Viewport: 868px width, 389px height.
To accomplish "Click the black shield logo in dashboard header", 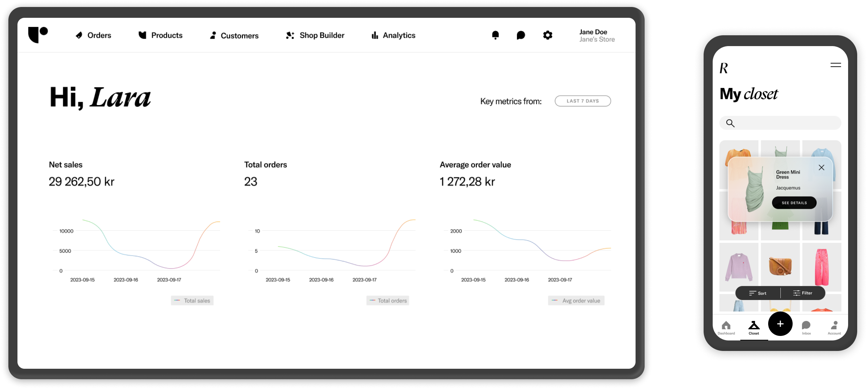I will pyautogui.click(x=38, y=35).
